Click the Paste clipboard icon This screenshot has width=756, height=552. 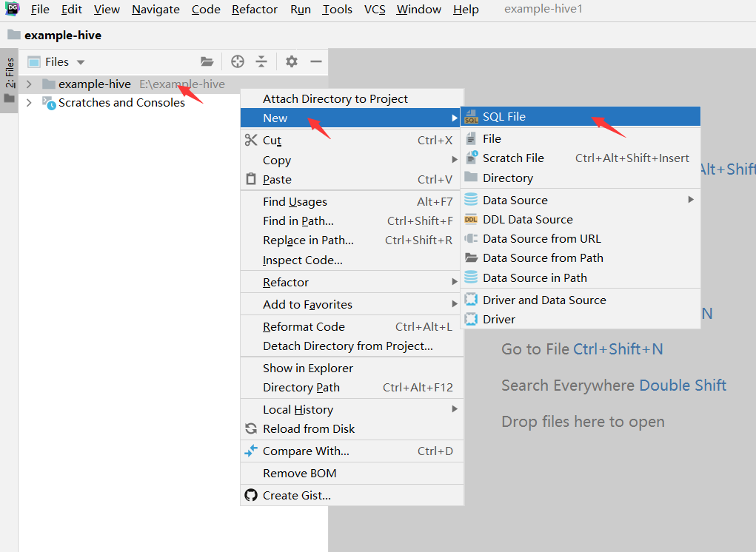click(251, 179)
